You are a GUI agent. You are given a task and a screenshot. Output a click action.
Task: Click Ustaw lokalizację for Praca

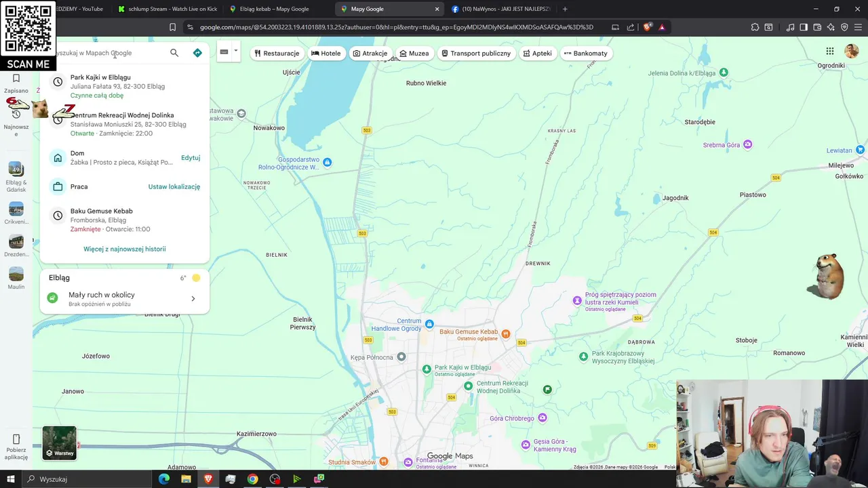174,186
